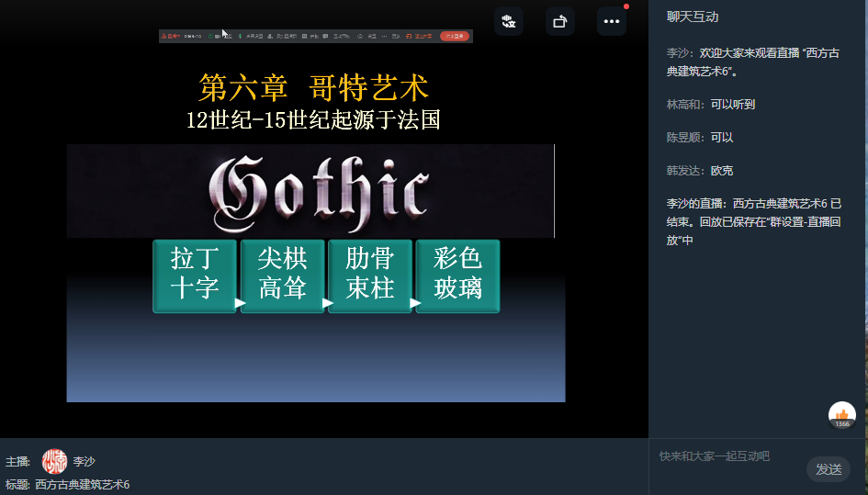Click the pop-out window icon
This screenshot has width=868, height=495.
559,21
